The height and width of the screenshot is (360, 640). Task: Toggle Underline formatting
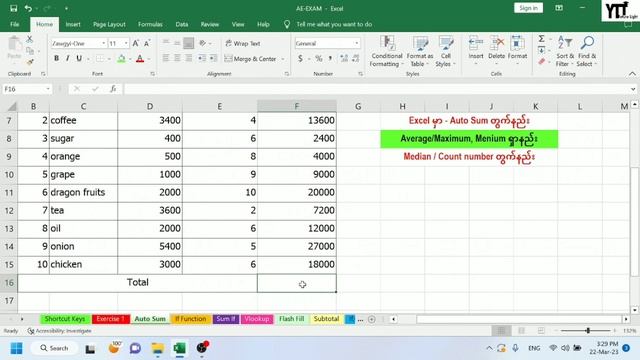click(x=79, y=58)
